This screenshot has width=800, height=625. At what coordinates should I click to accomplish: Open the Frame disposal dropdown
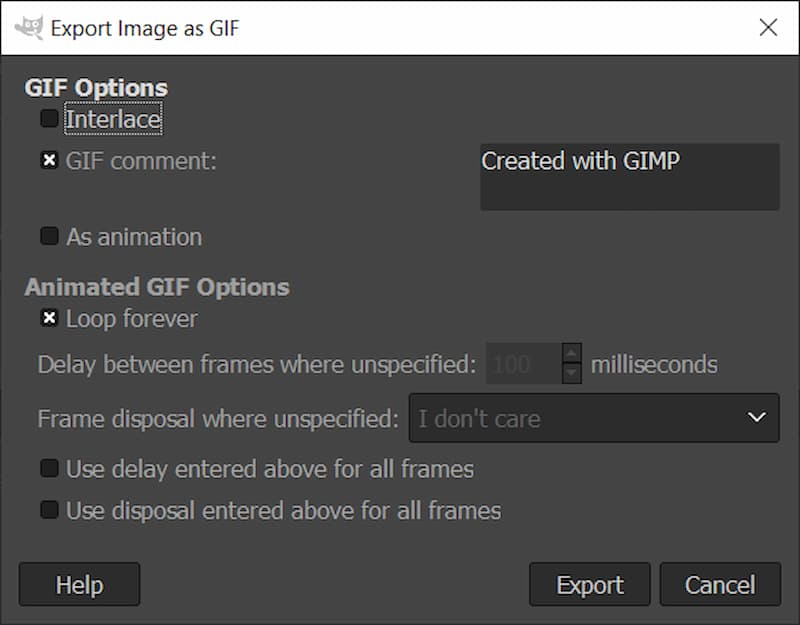coord(594,418)
